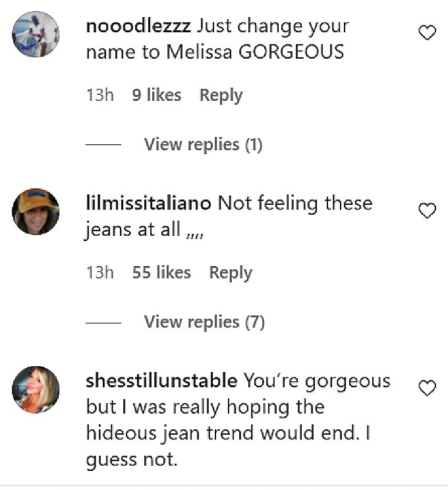Click 13h timestamp on nooodlezzz comment

coord(99,95)
